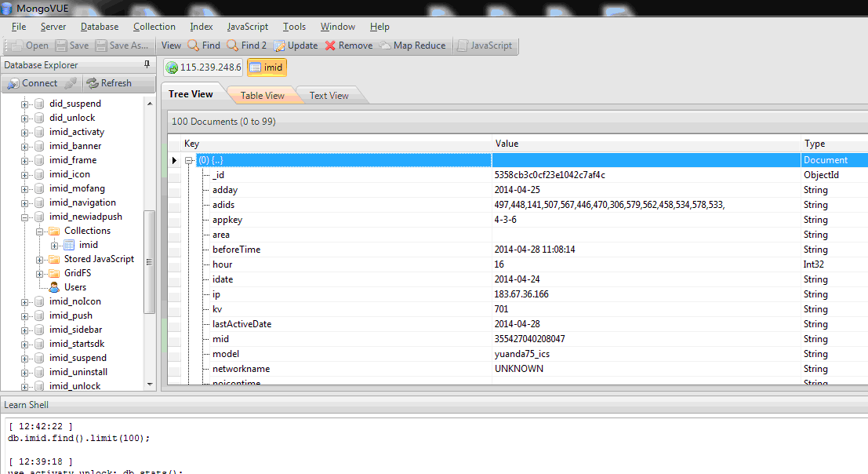Select the imid_noIcon database
Screen dimensions: 868x474
click(x=74, y=301)
